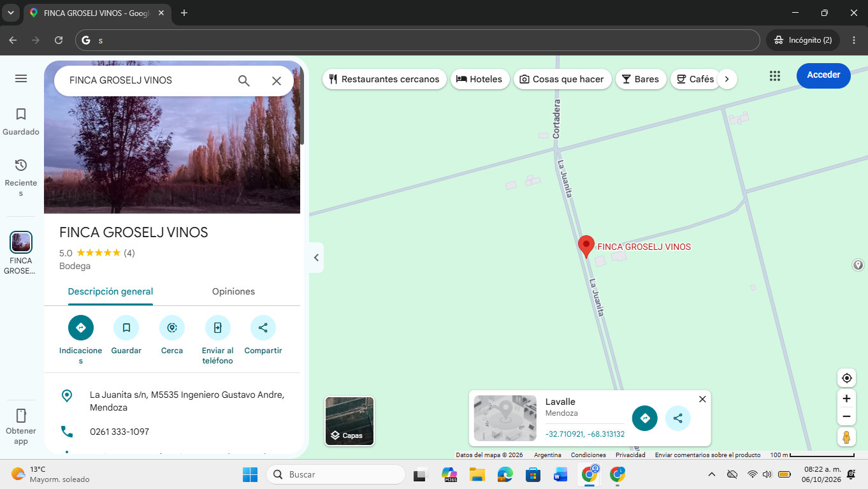This screenshot has height=489, width=868.
Task: Toggle the Capas satellite layer thumbnail
Action: (349, 421)
